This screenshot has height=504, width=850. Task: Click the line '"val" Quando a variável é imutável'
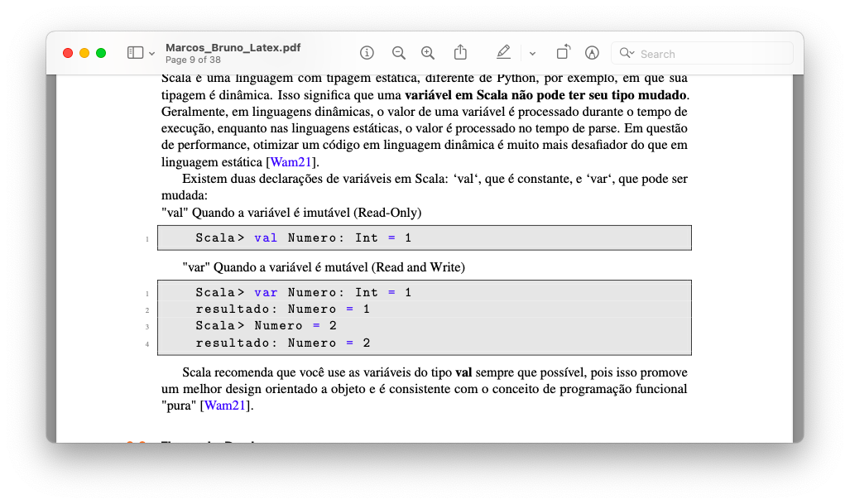[291, 213]
